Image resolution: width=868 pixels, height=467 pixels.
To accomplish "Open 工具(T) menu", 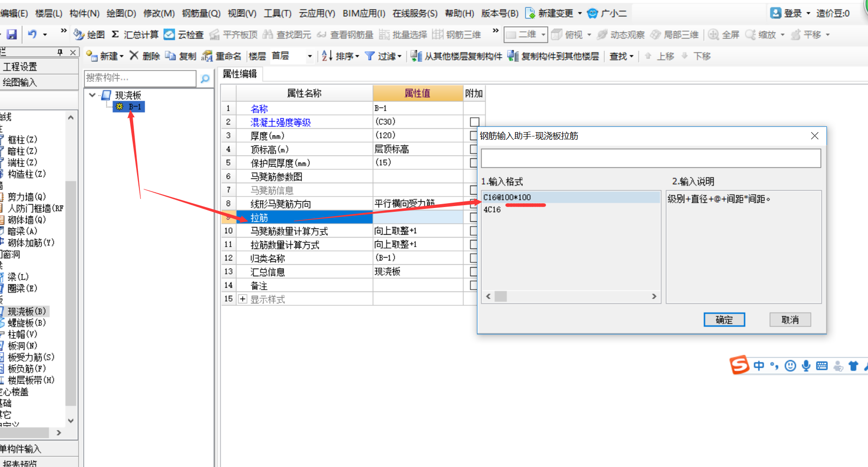I will [278, 13].
